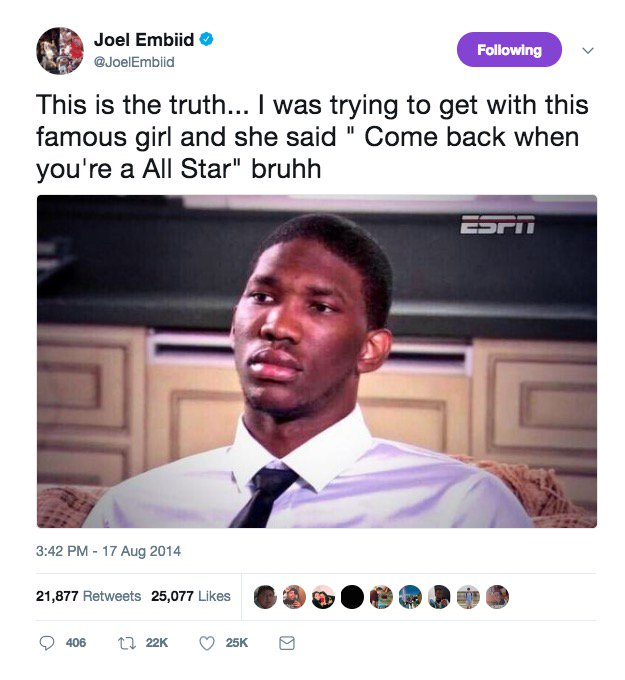This screenshot has width=625, height=680.
Task: Click the 22K retweet count
Action: coord(157,643)
